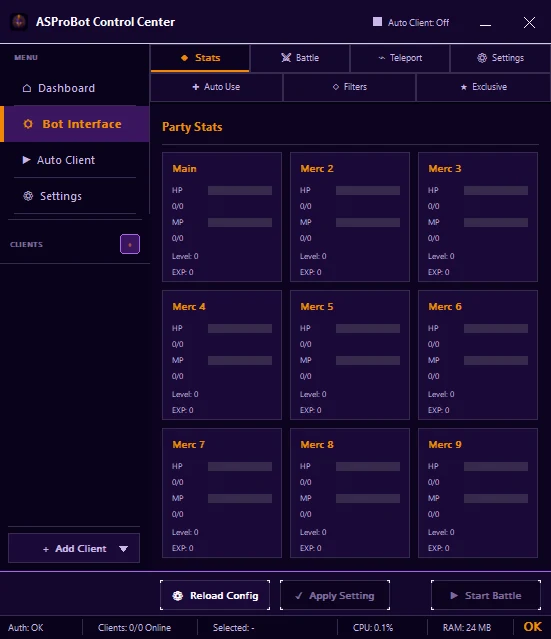
Task: Select the Merc 3 card title
Action: [445, 169]
